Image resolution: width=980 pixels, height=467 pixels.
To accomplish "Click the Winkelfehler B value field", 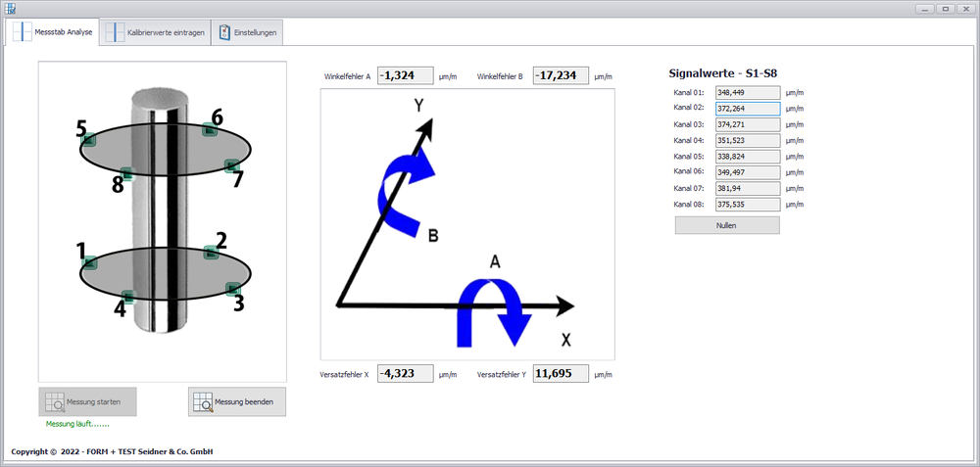I will point(561,75).
